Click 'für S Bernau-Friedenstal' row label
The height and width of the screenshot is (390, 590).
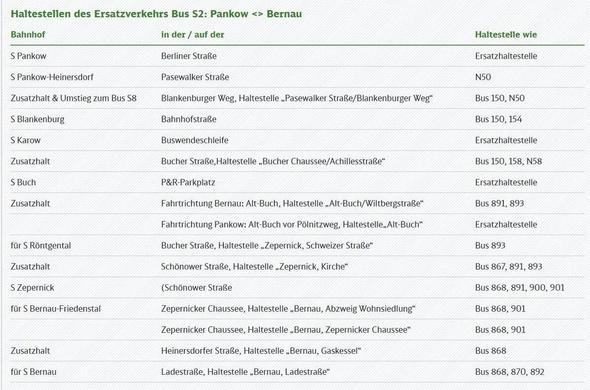point(56,309)
